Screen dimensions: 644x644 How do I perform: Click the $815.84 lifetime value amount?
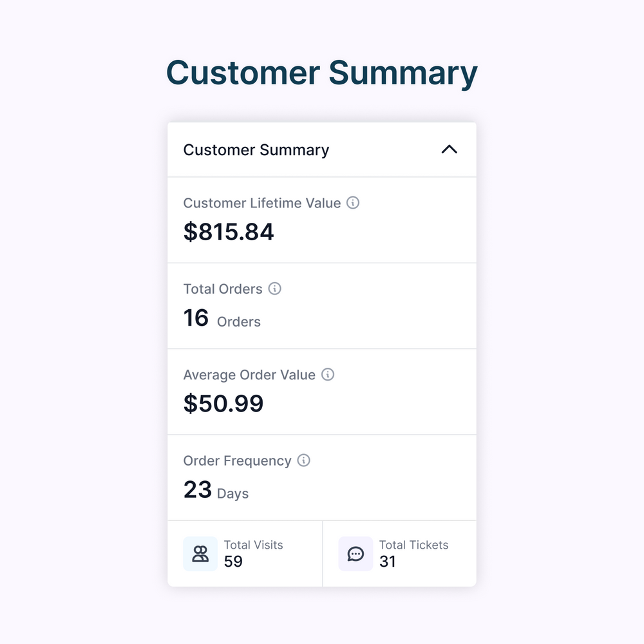click(x=229, y=231)
